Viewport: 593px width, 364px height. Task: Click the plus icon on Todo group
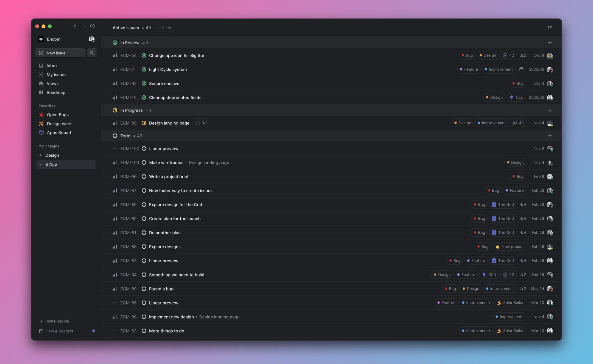(550, 136)
